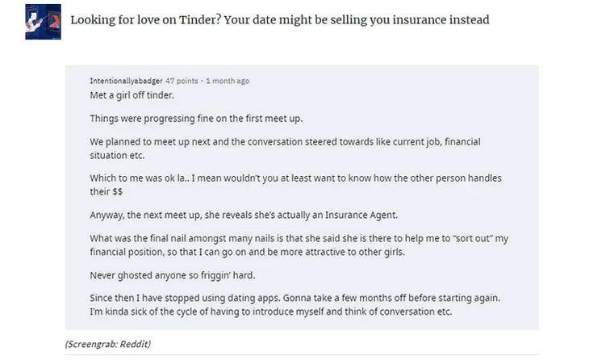Open the 'Looking for love on Tinder?' headline
Viewport: 589px width, 364px height.
[x=280, y=20]
